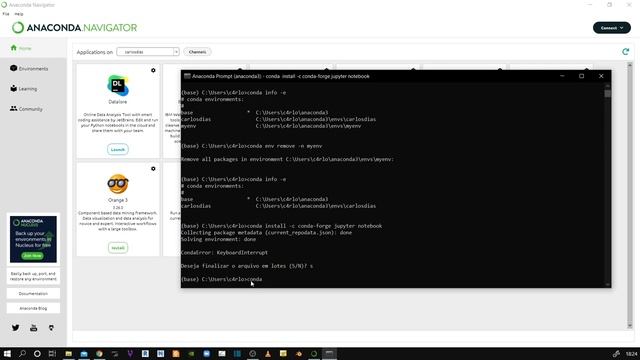Install the Orange 3 application

point(118,248)
